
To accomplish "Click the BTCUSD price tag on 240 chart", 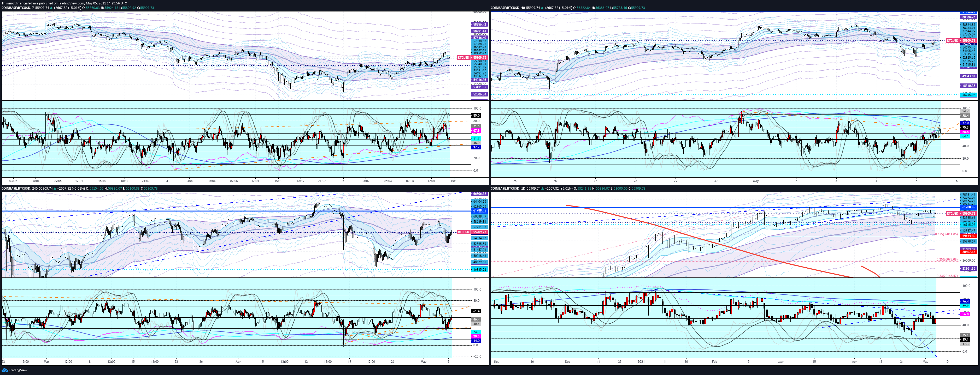I will [463, 232].
